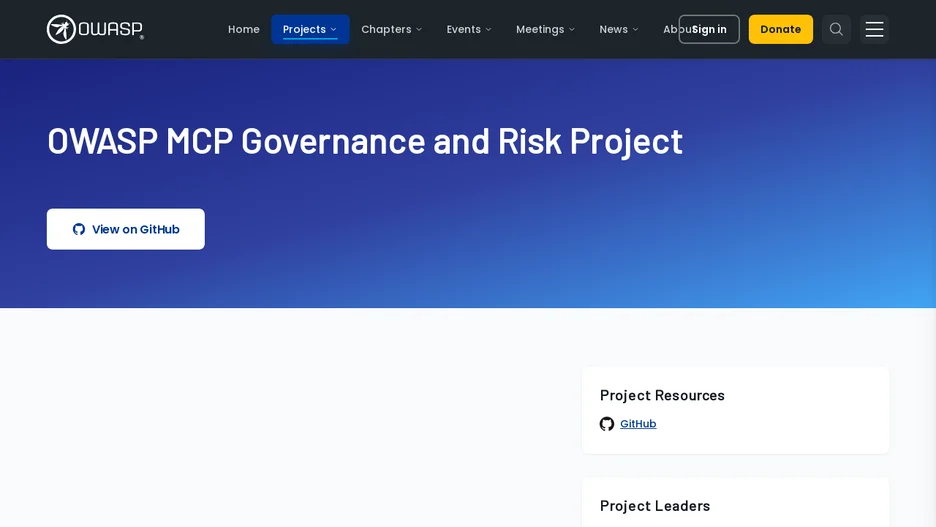Image resolution: width=936 pixels, height=527 pixels.
Task: Open the Projects nav menu
Action: coord(310,29)
